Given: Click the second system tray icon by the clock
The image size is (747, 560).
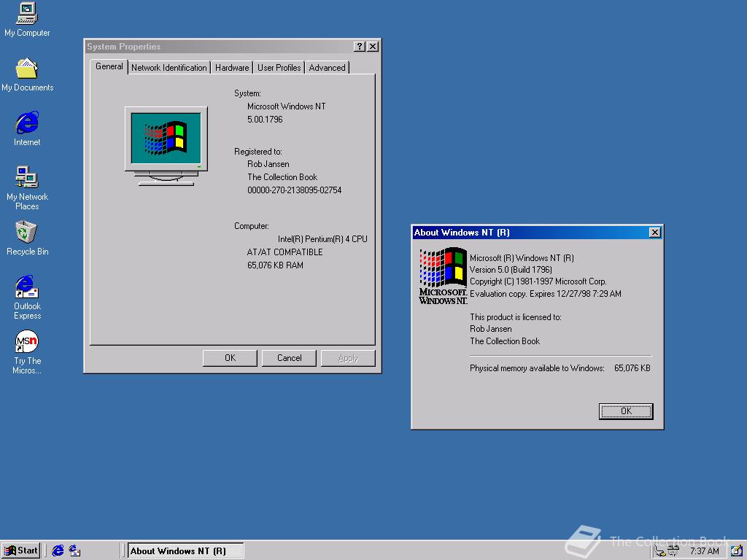Looking at the screenshot, I should [x=673, y=551].
